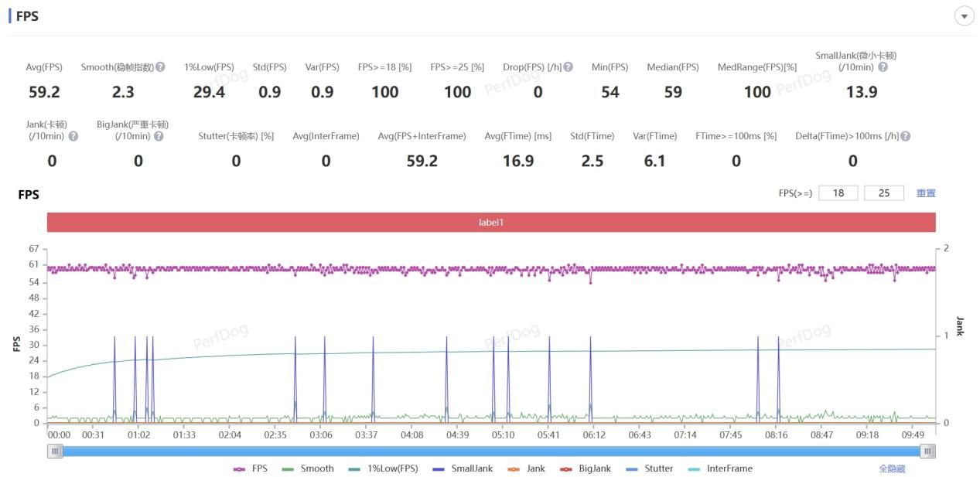Viewport: 980px width, 477px height.
Task: Toggle BigJank series in legend
Action: pyautogui.click(x=585, y=468)
